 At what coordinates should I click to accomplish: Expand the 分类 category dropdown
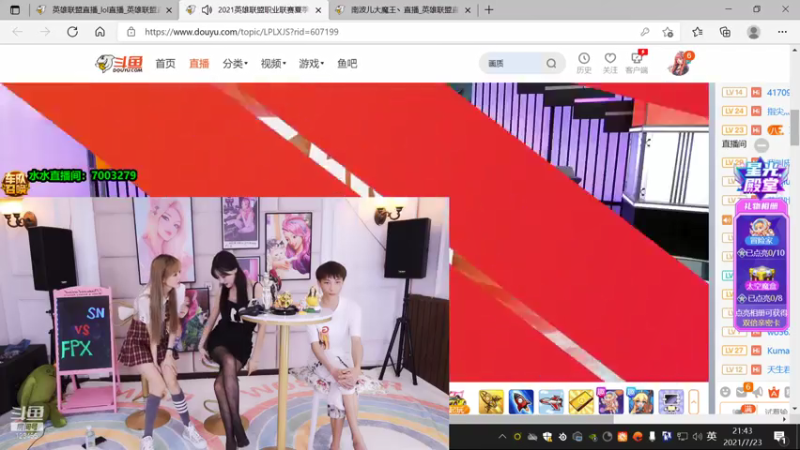[235, 63]
